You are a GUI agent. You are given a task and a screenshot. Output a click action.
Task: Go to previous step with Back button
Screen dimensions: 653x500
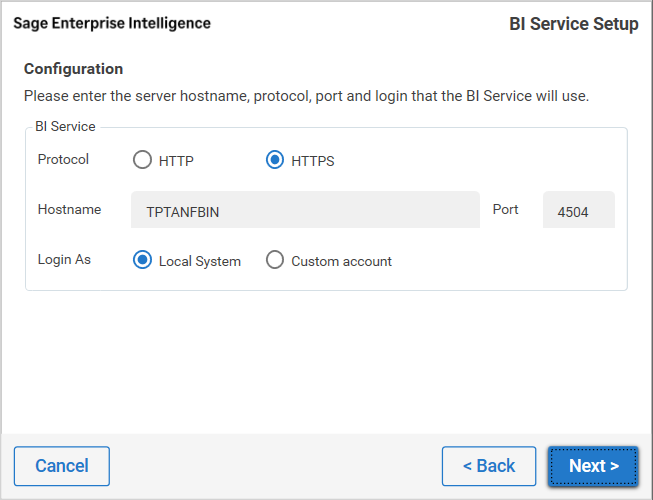pyautogui.click(x=489, y=466)
